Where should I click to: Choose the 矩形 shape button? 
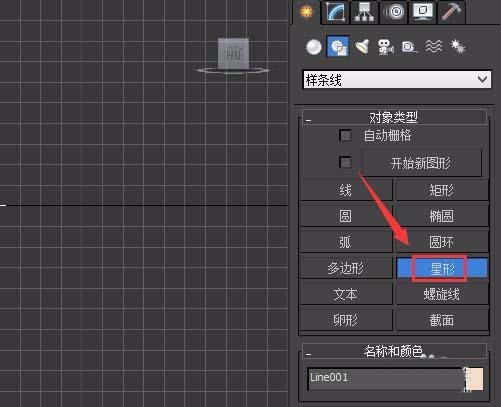(x=442, y=190)
